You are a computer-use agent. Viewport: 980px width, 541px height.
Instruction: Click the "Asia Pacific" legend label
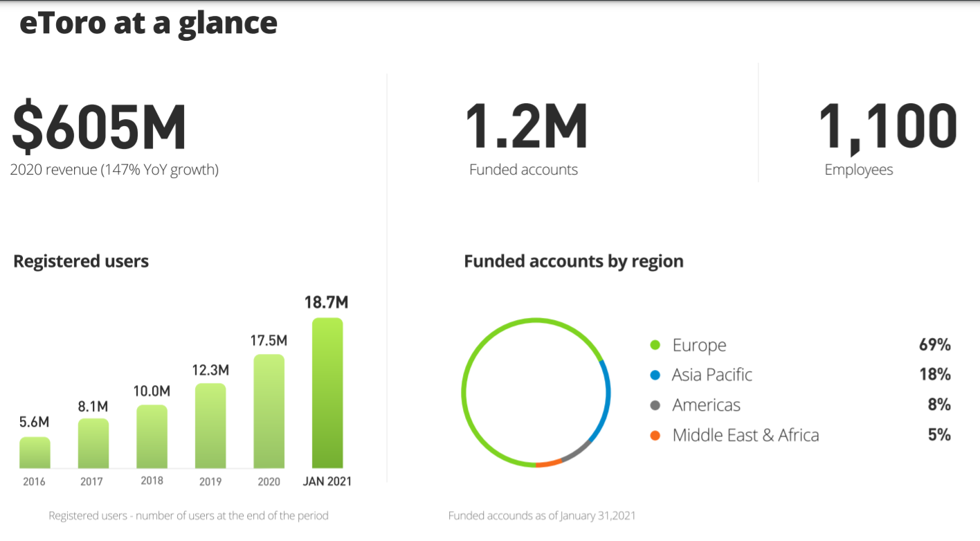712,375
